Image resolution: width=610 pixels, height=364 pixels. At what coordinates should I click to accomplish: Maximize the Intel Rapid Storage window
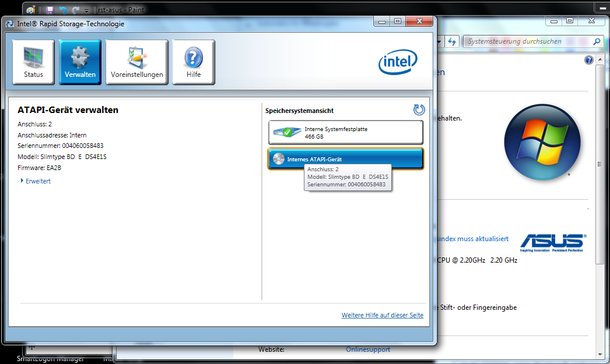[398, 22]
